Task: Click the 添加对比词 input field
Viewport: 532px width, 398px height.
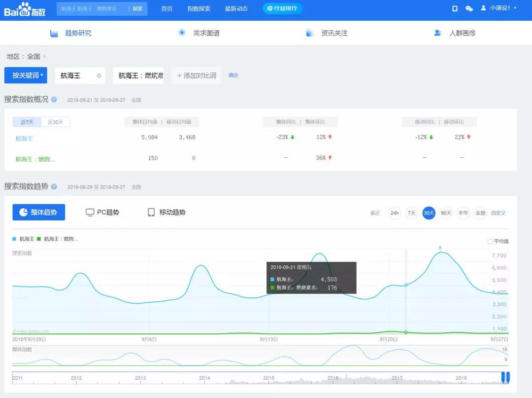Action: [x=196, y=75]
